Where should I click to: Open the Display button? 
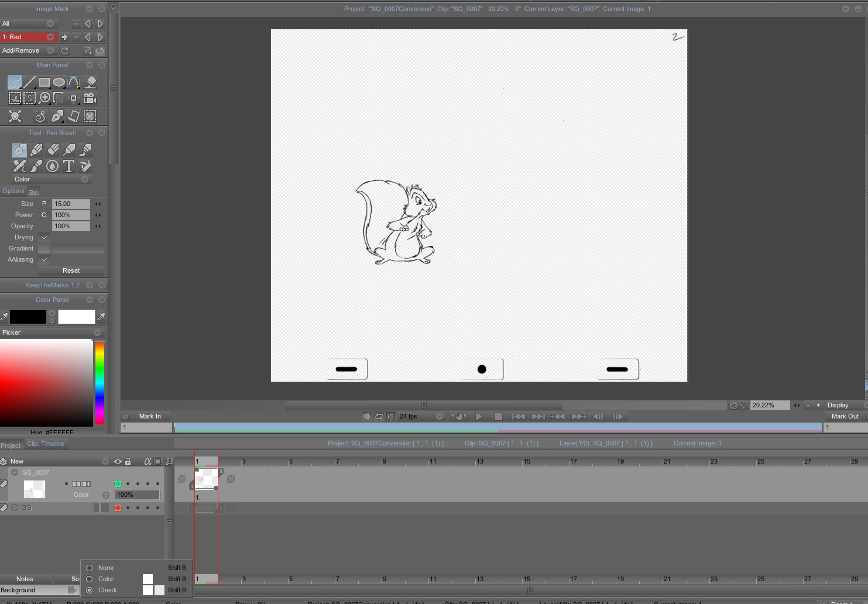point(838,405)
